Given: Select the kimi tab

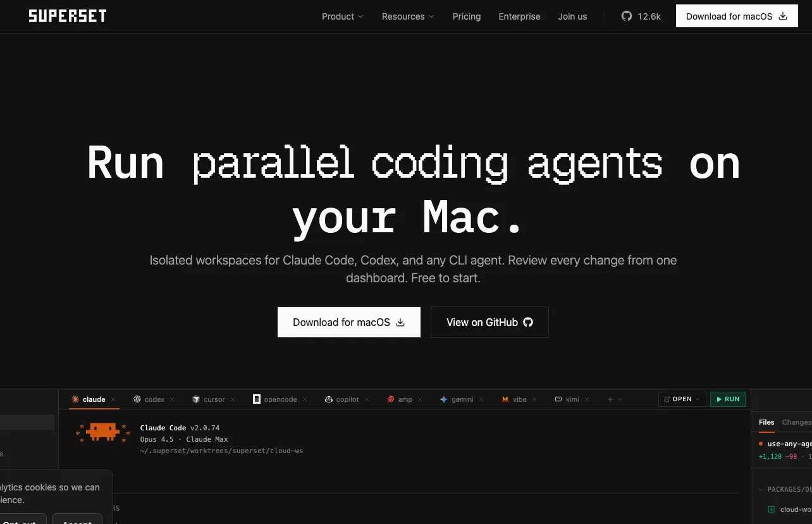Looking at the screenshot, I should 572,399.
